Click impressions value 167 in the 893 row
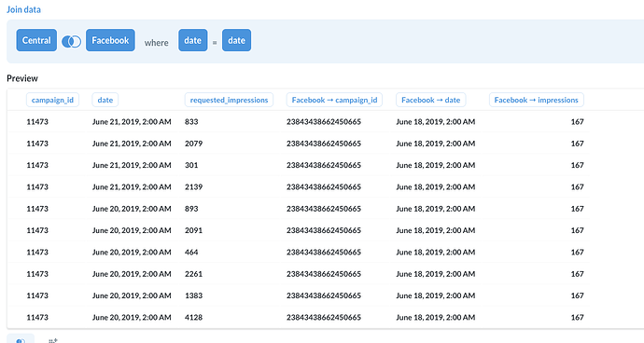644x343 pixels. pos(577,209)
